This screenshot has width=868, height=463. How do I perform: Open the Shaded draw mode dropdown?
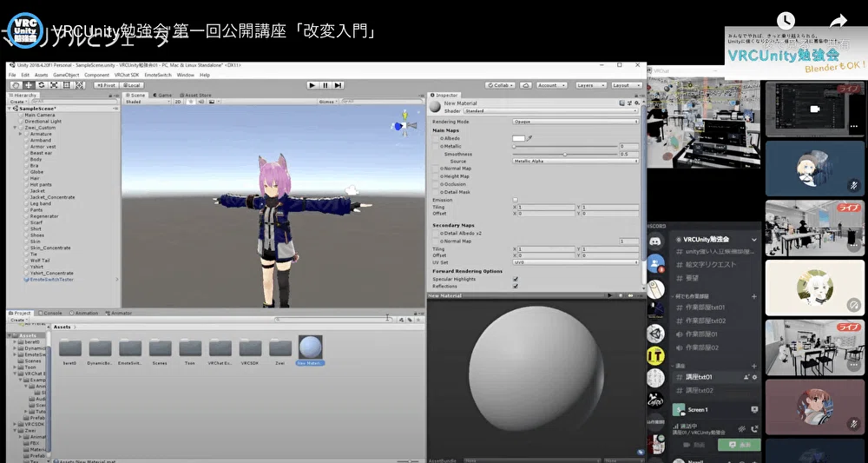(x=148, y=102)
